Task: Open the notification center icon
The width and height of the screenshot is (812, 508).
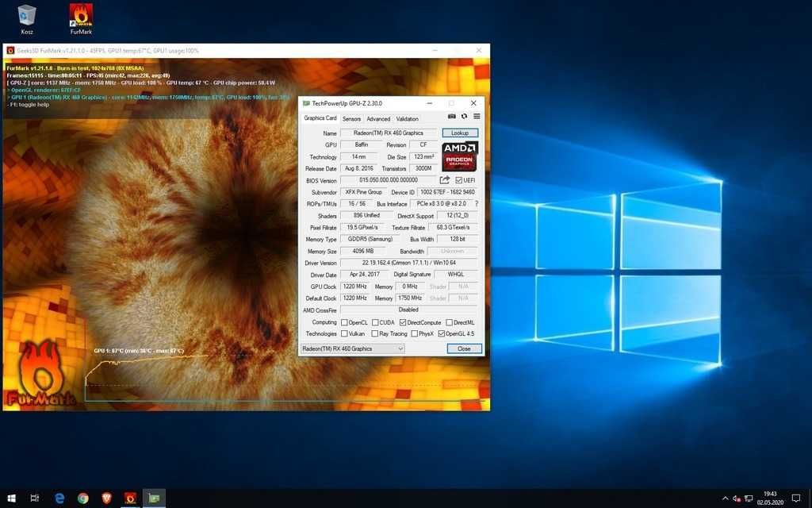Action: pyautogui.click(x=796, y=498)
